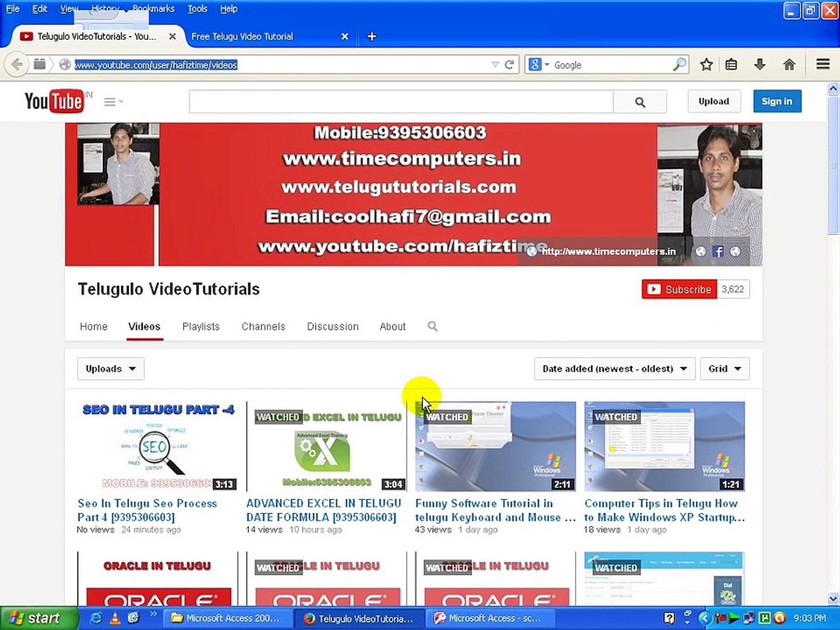Launch VLC media player from quick launch
The width and height of the screenshot is (840, 630).
click(x=115, y=618)
